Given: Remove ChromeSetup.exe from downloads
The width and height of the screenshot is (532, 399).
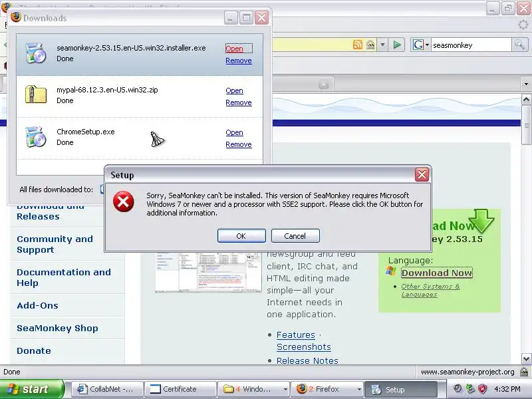Looking at the screenshot, I should pos(239,144).
